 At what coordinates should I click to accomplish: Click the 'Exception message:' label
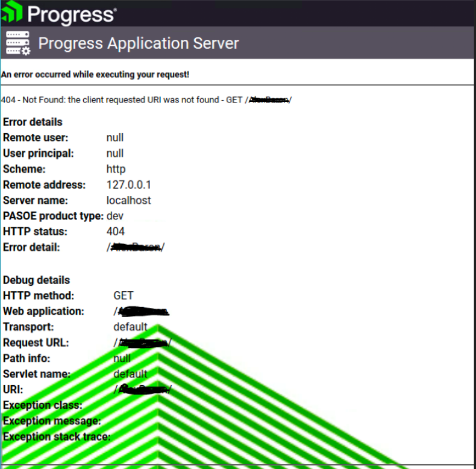(x=52, y=421)
